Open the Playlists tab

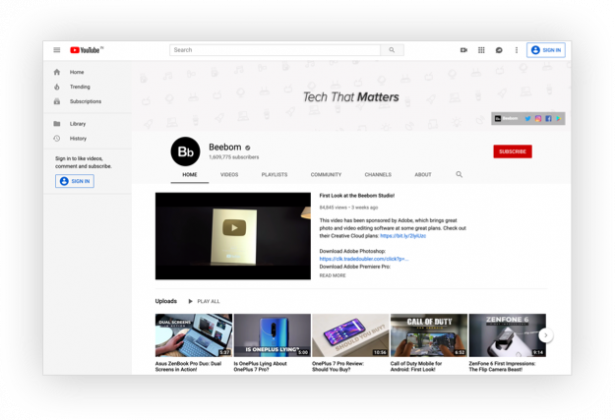(x=274, y=174)
